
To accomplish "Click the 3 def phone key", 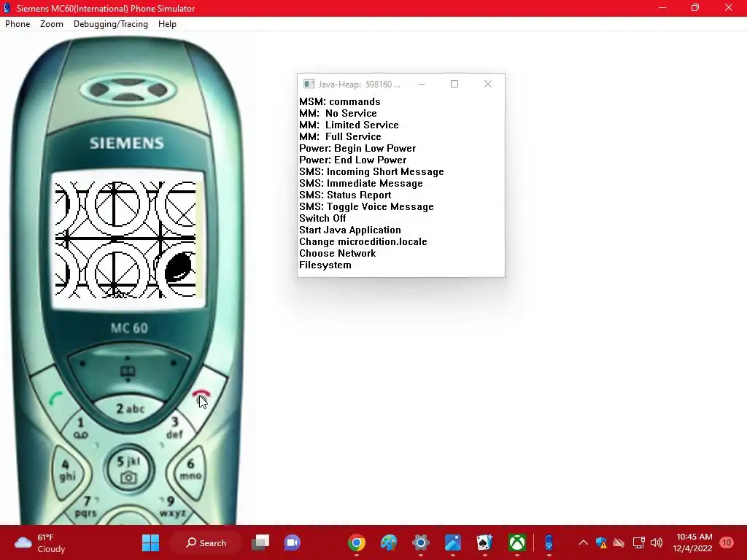I will coord(175,427).
